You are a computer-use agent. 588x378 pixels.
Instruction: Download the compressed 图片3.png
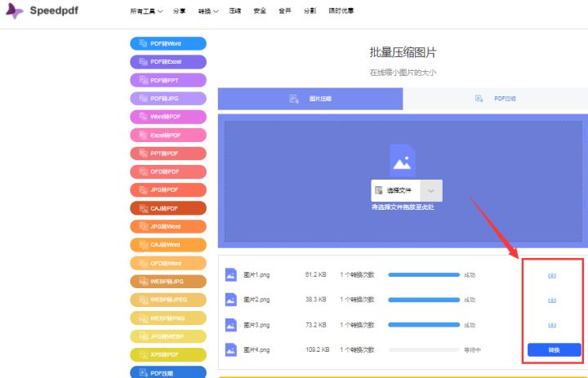[551, 325]
